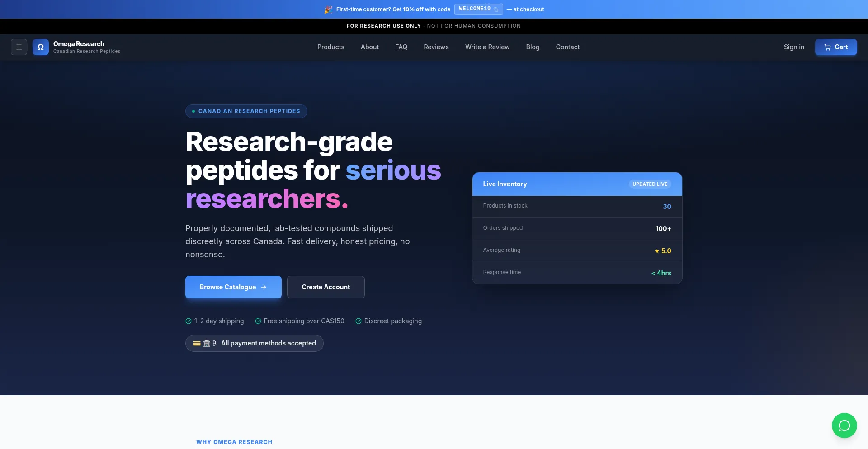Click the WHY OMEGA RESEARCH heading
868x449 pixels.
234,442
